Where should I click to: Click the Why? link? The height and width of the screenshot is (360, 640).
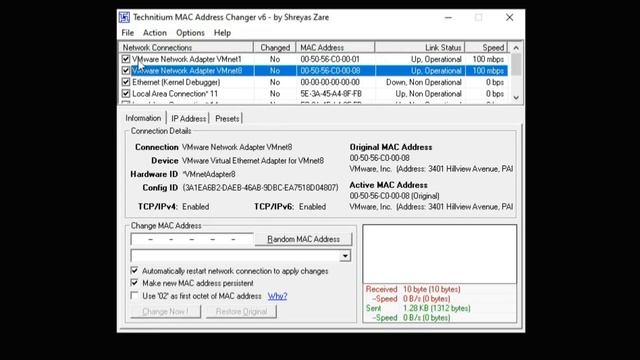(278, 296)
